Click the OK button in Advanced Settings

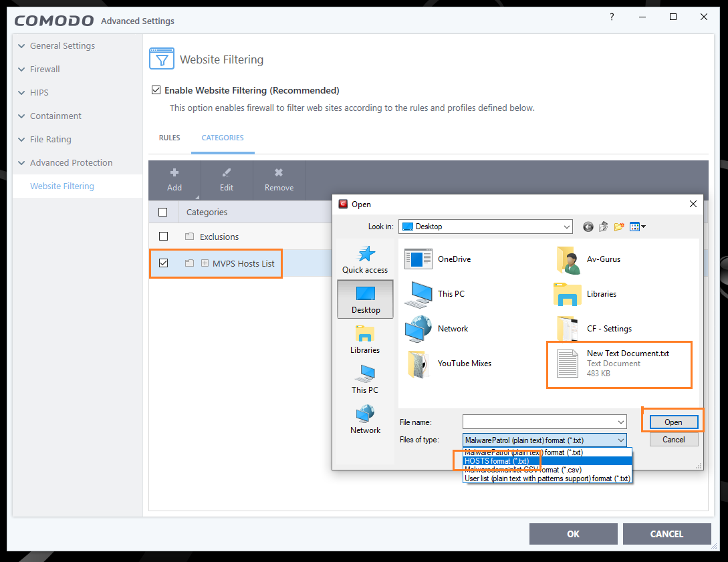tap(574, 534)
